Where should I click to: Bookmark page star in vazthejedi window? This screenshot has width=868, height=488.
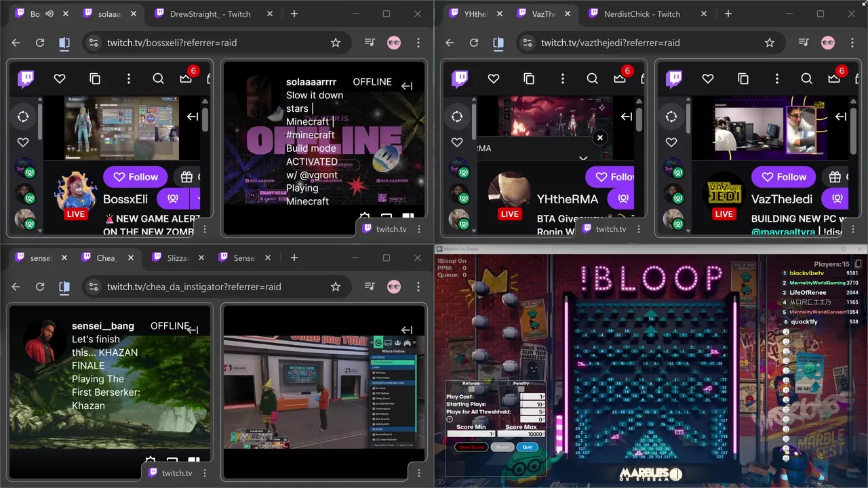pyautogui.click(x=770, y=43)
